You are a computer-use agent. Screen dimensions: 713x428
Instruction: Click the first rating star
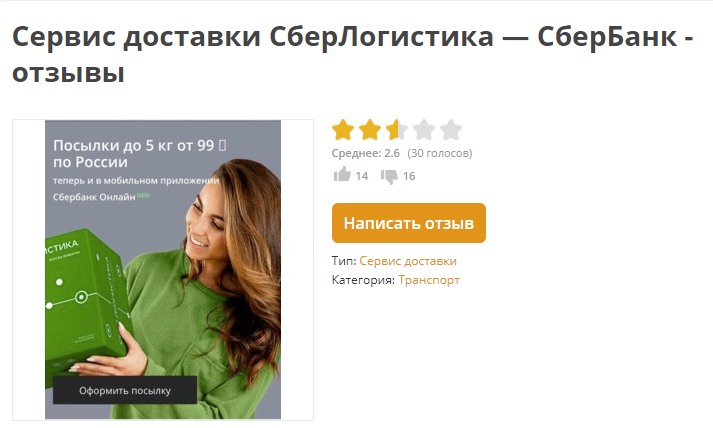click(x=343, y=130)
